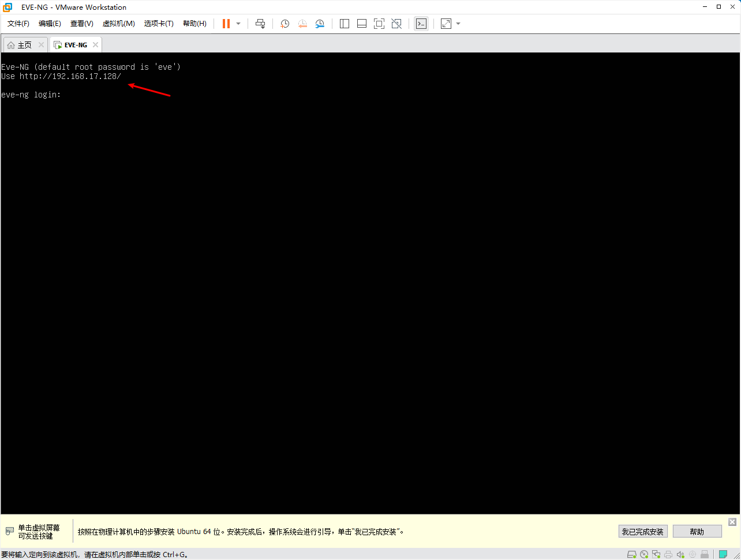This screenshot has height=560, width=741.
Task: Click the keyboard icon beside 单击虚拟屏幕
Action: (x=10, y=531)
